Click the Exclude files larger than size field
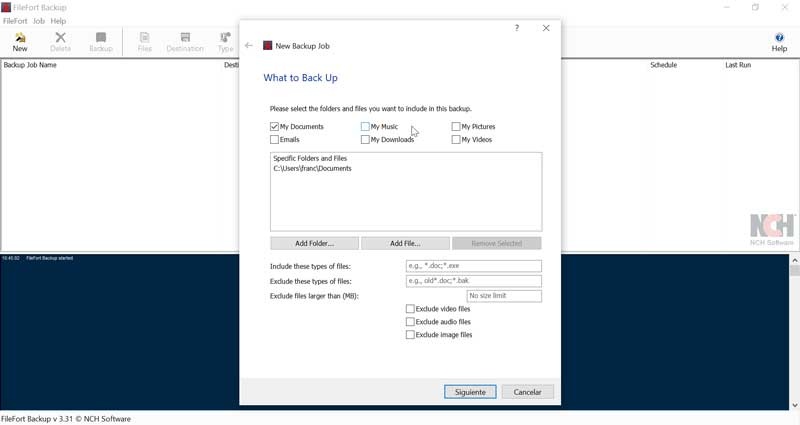800x425 pixels. click(x=504, y=296)
